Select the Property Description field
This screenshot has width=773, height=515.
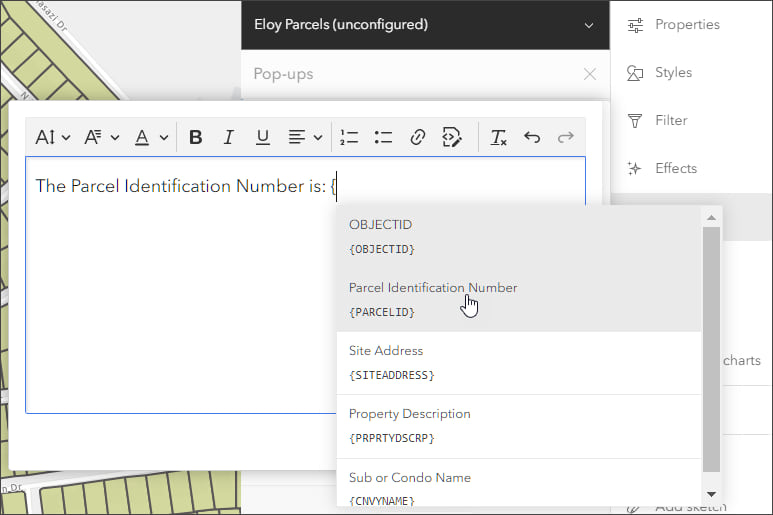(x=519, y=426)
